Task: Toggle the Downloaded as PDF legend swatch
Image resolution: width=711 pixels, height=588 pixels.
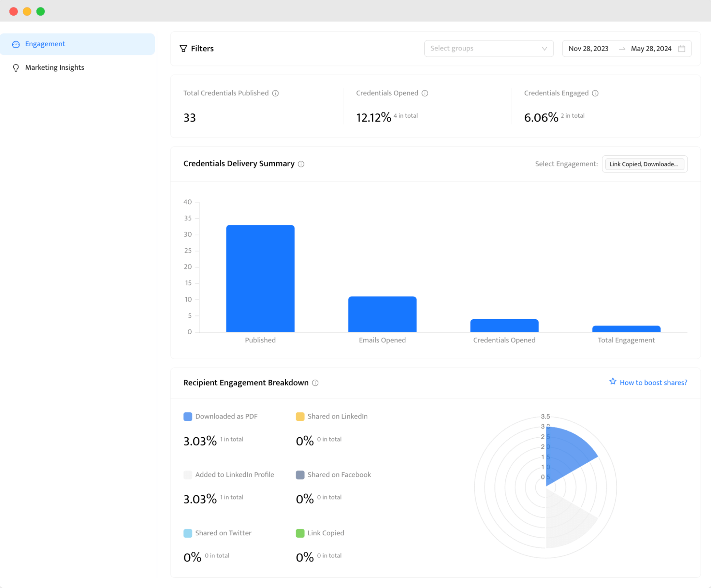Action: pos(188,417)
